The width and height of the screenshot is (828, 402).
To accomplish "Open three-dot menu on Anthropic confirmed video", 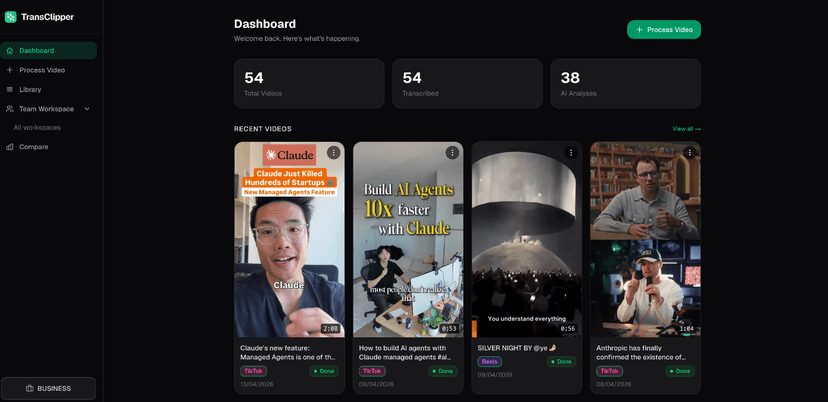I will (690, 153).
